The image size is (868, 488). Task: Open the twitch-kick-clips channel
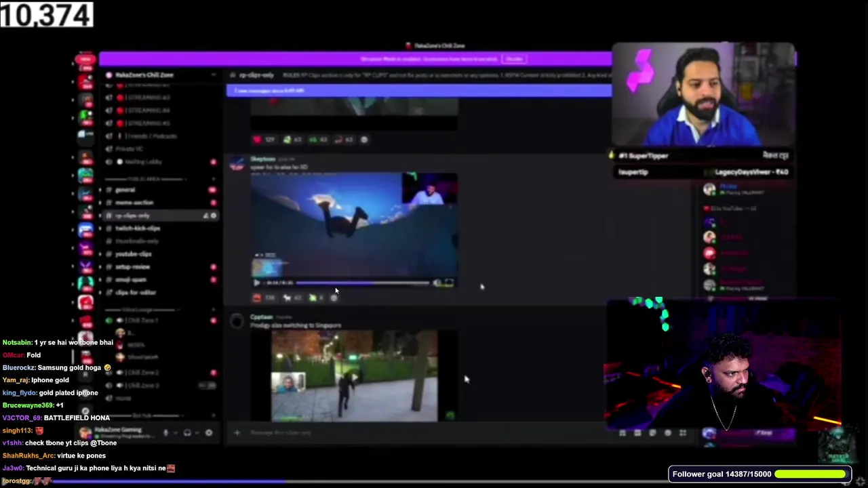click(138, 228)
